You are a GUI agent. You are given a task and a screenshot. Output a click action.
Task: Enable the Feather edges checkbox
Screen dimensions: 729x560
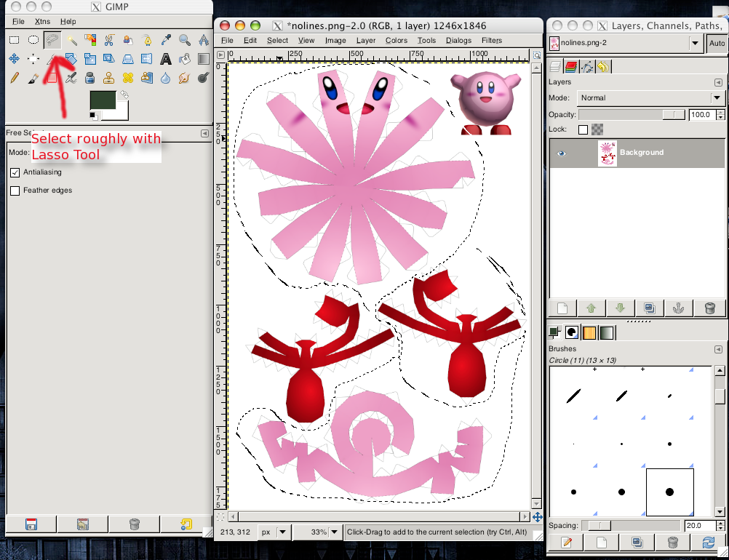pyautogui.click(x=15, y=191)
